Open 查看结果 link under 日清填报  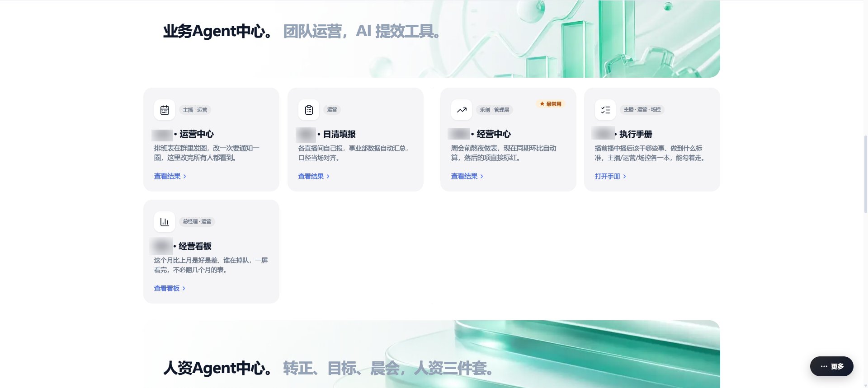pos(314,176)
